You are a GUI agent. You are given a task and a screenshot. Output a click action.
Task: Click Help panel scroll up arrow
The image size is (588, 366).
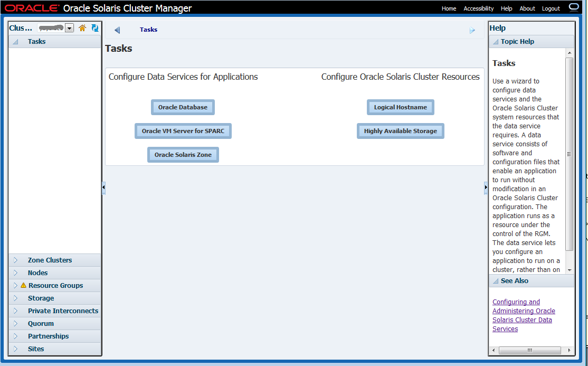[569, 53]
